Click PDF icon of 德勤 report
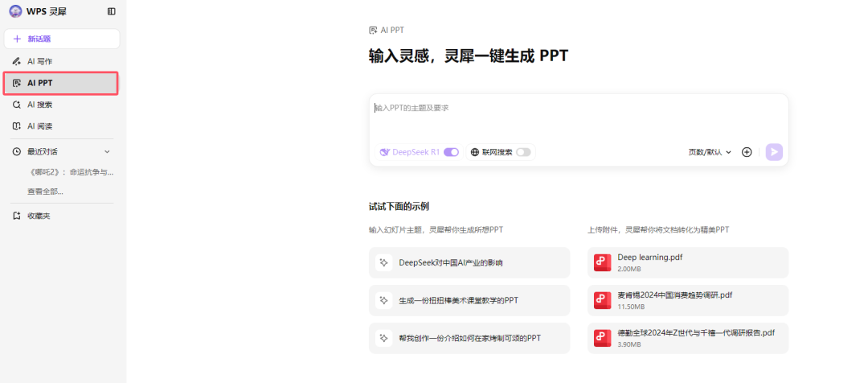The height and width of the screenshot is (383, 868). point(603,338)
